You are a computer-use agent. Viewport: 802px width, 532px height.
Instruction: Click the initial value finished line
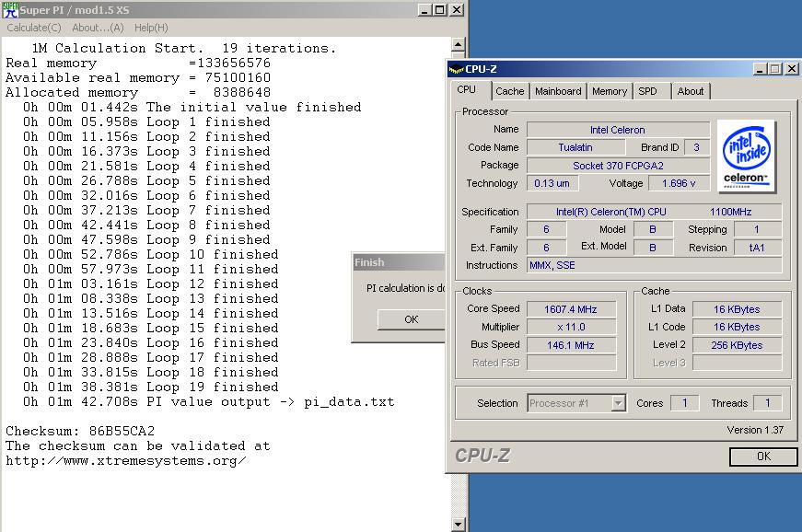click(x=192, y=107)
